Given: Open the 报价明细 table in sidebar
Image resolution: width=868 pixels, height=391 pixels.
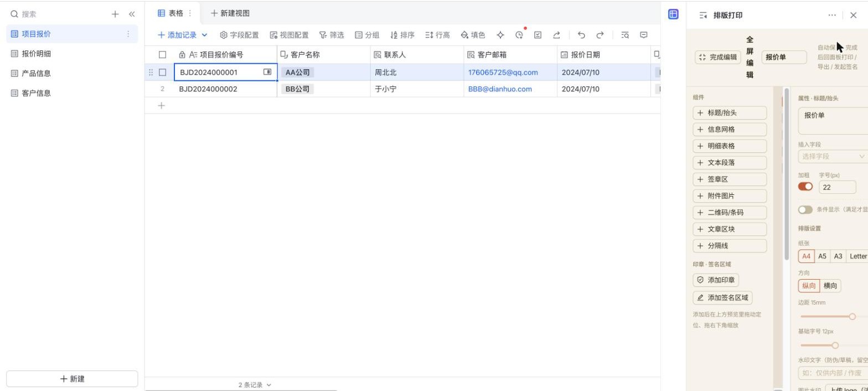Looking at the screenshot, I should [72, 54].
